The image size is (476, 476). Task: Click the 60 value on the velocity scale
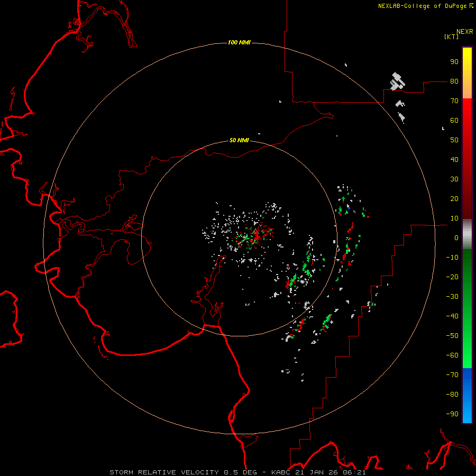454,121
